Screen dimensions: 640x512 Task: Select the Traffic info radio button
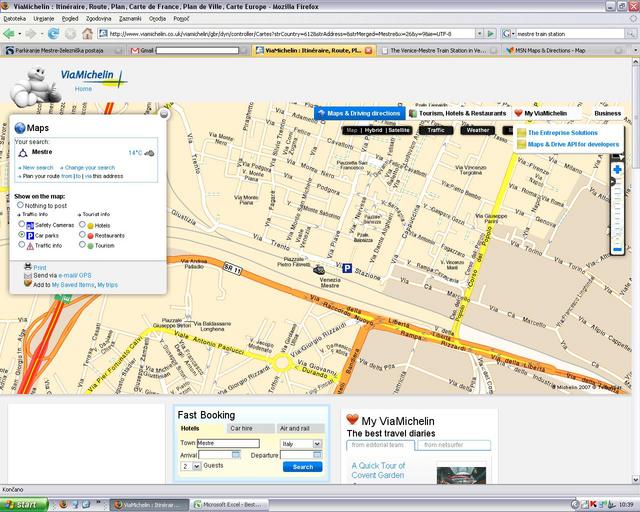pyautogui.click(x=22, y=245)
